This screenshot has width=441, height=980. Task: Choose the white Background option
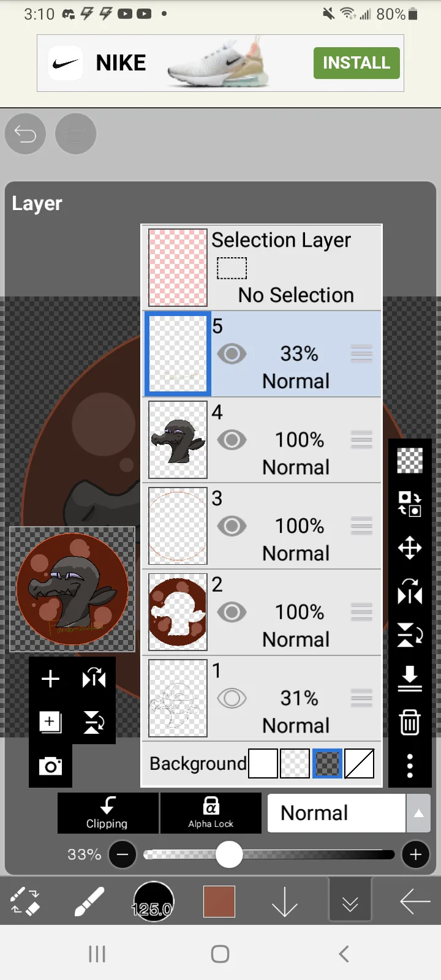(x=263, y=764)
